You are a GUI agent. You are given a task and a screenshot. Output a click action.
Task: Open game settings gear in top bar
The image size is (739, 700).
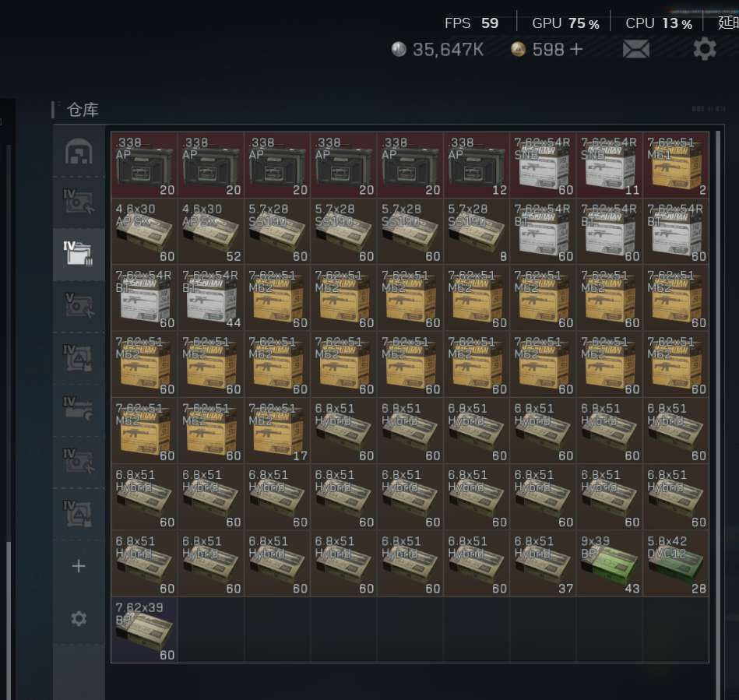point(704,49)
